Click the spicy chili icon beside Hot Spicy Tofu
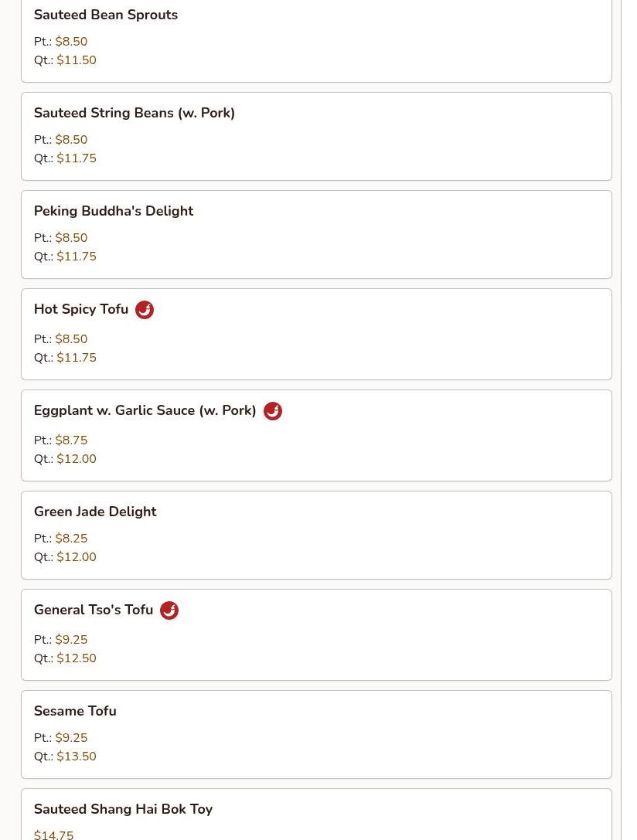637x840 pixels. tap(144, 310)
